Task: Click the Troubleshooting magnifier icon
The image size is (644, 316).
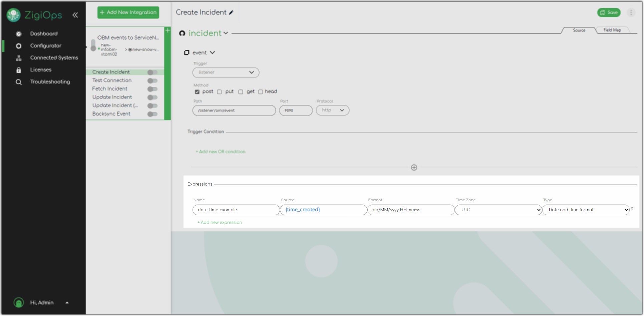Action: 19,82
